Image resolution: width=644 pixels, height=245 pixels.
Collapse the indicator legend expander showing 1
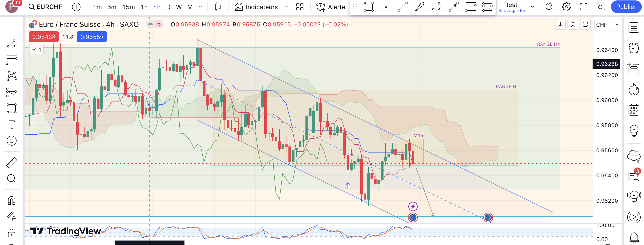[36, 49]
